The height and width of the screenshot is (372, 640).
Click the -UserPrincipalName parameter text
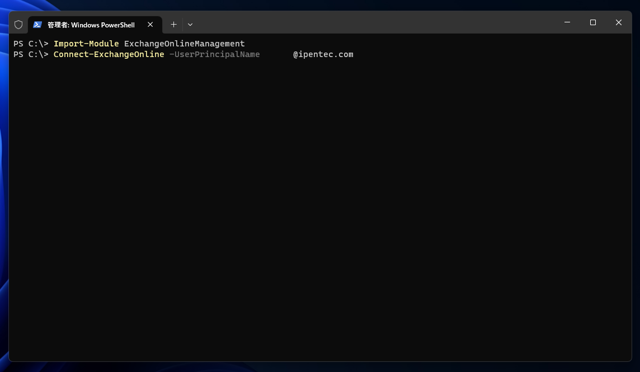[x=214, y=54]
